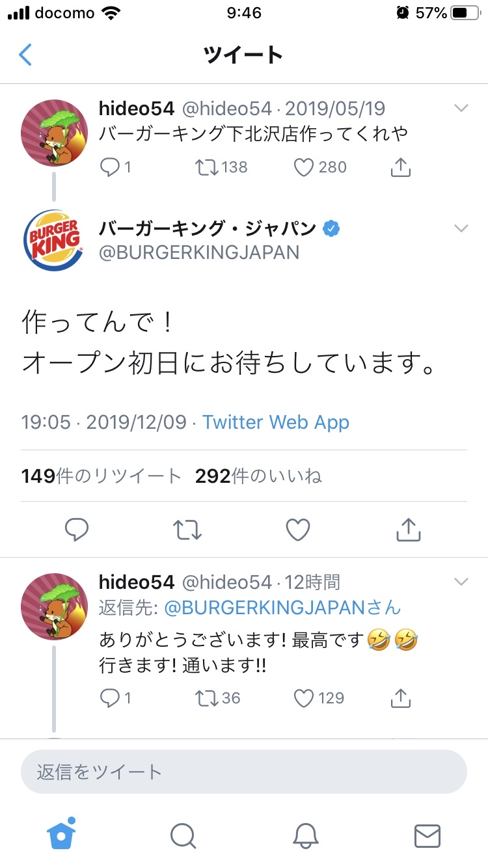Expand options chevron on Burger King tweet

(x=461, y=228)
